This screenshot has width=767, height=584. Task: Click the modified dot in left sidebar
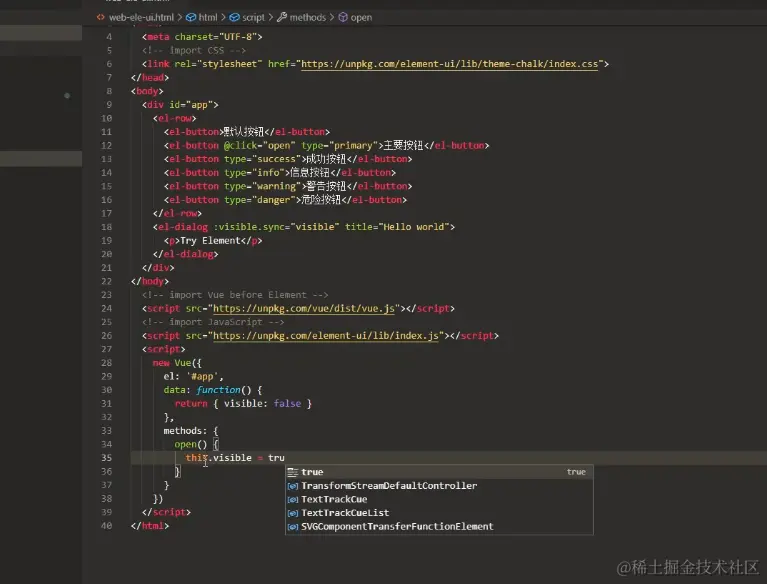click(67, 95)
